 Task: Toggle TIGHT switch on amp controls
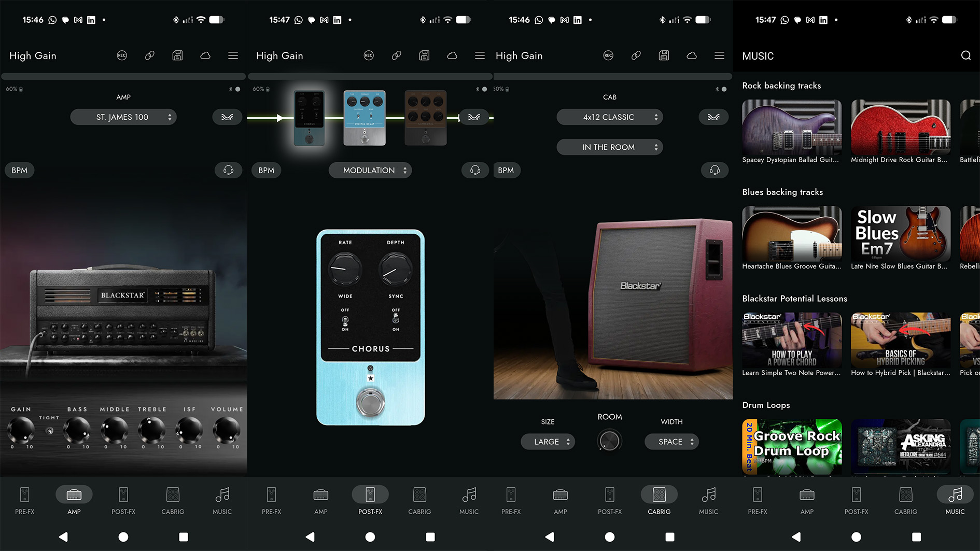(x=50, y=431)
